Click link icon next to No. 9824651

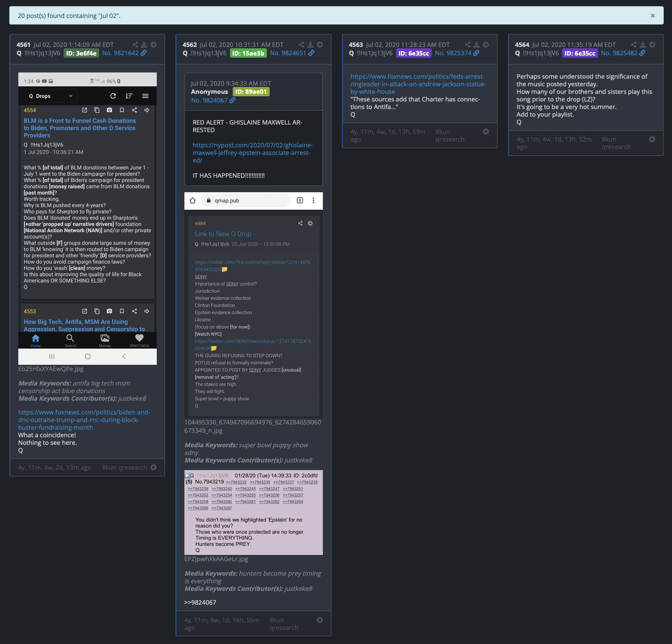[x=311, y=53]
